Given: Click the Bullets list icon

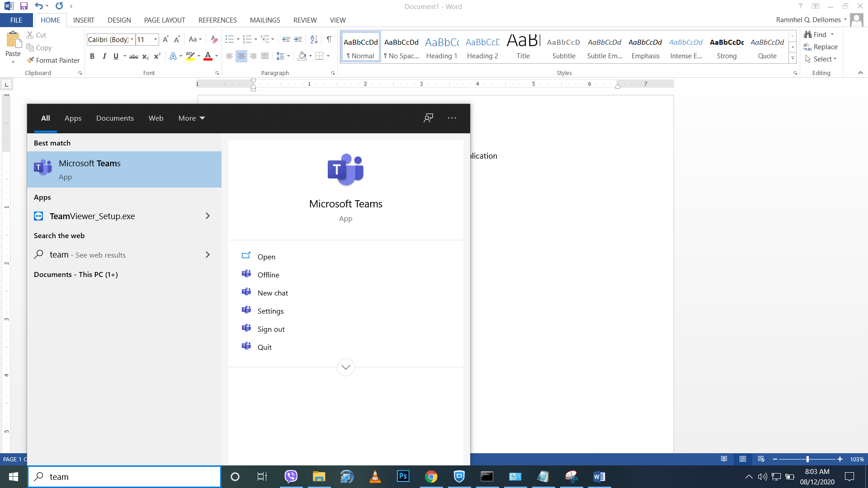Looking at the screenshot, I should pos(230,40).
